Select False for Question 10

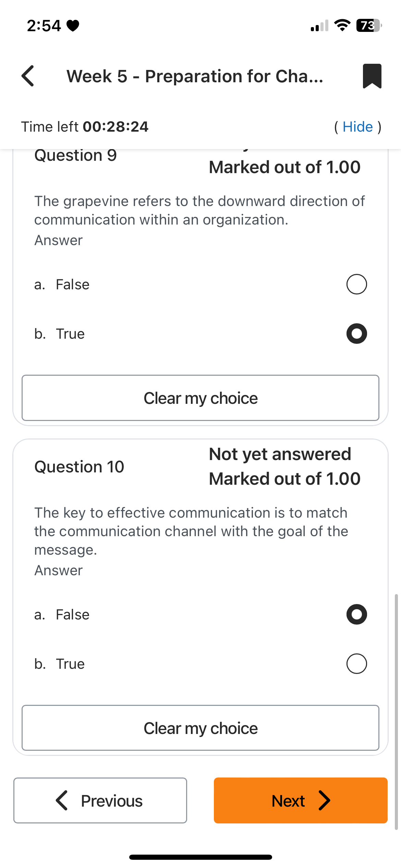(356, 614)
